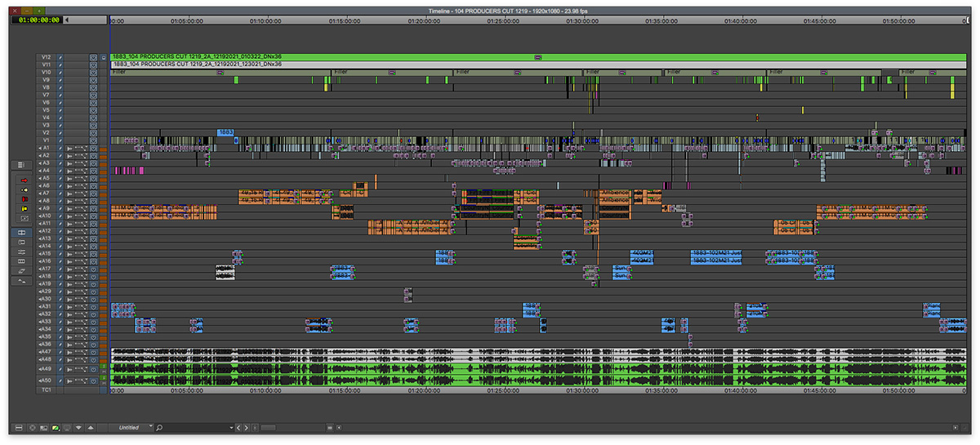Click the 01:00:00:00 master timecode display
This screenshot has height=445, width=980.
pyautogui.click(x=35, y=19)
